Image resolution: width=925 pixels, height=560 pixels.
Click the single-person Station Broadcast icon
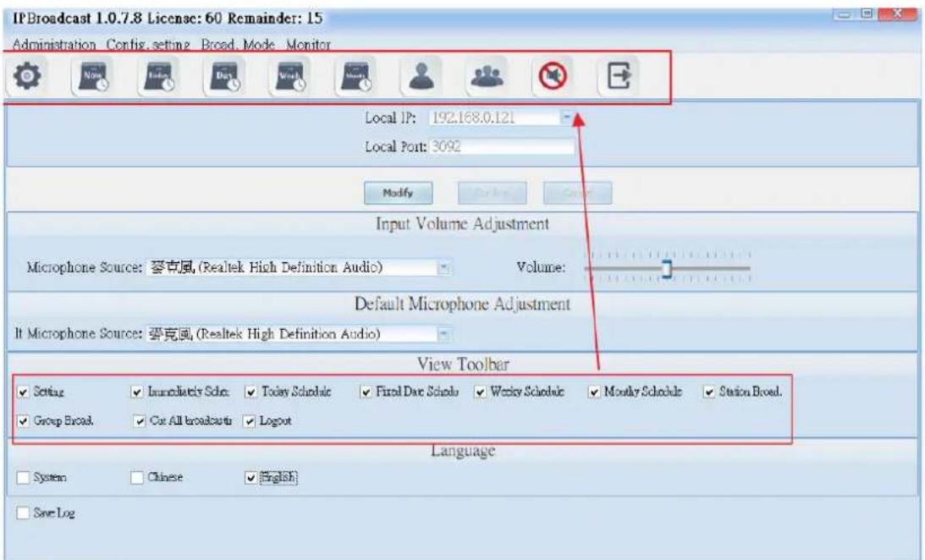[421, 76]
